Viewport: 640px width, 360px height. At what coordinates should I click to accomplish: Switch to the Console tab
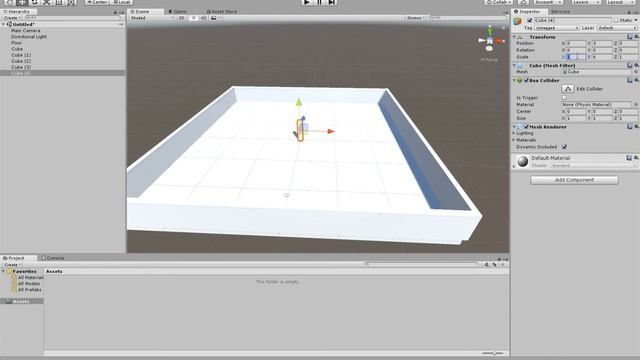(x=53, y=258)
